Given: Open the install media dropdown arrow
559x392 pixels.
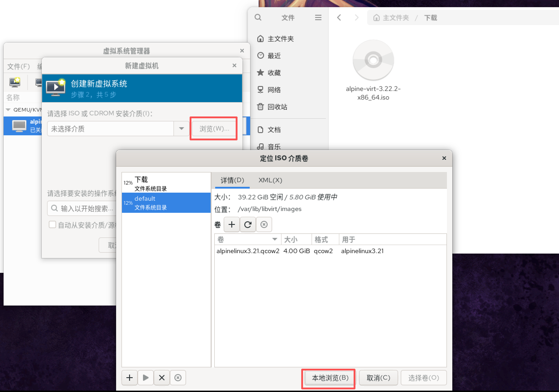Looking at the screenshot, I should [181, 129].
